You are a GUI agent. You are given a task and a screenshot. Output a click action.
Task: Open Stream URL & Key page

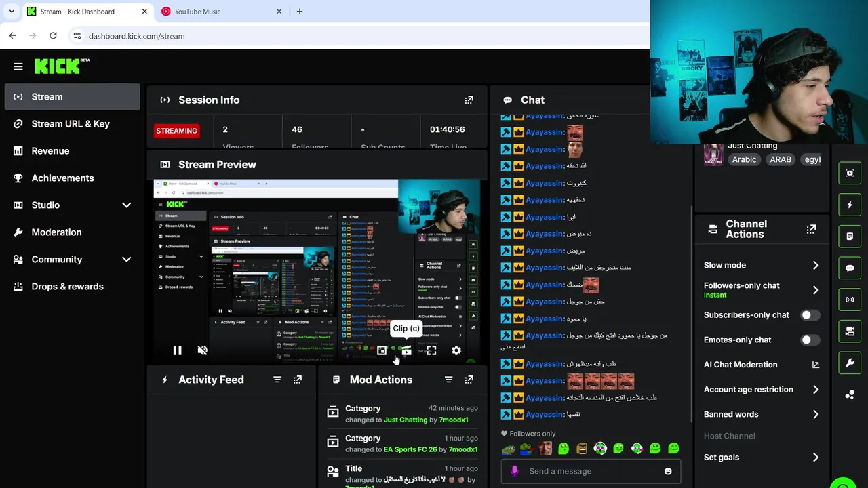click(73, 123)
